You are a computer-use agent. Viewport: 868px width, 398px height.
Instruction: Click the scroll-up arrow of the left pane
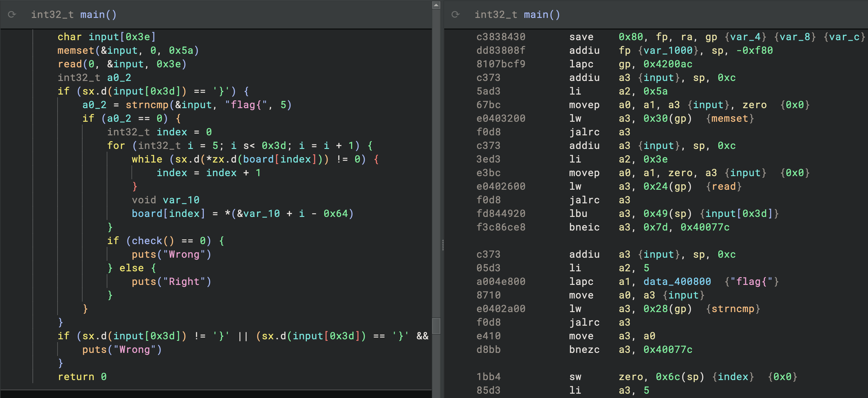[x=436, y=5]
